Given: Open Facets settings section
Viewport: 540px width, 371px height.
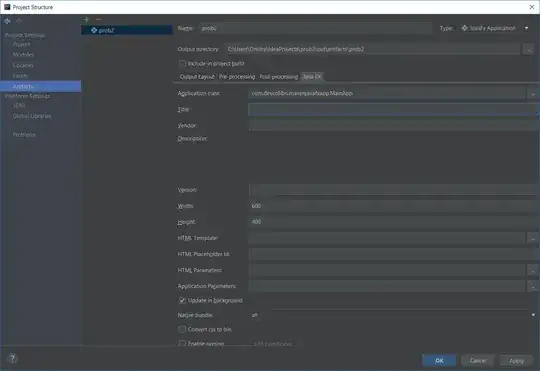Looking at the screenshot, I should point(20,76).
